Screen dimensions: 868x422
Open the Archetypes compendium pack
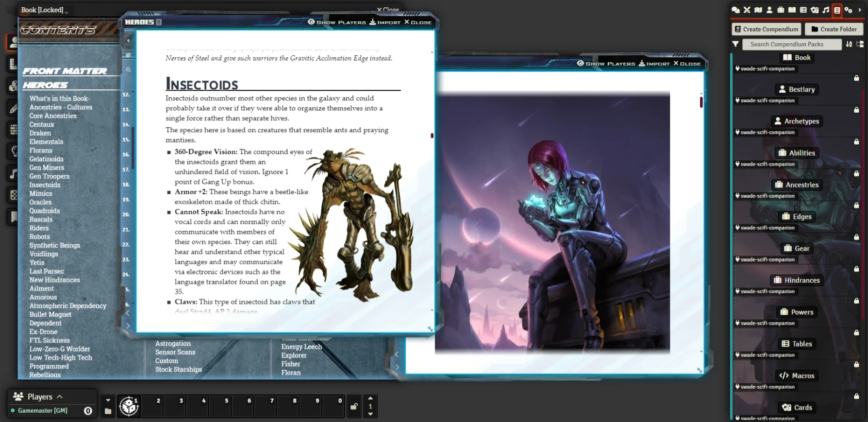click(797, 121)
